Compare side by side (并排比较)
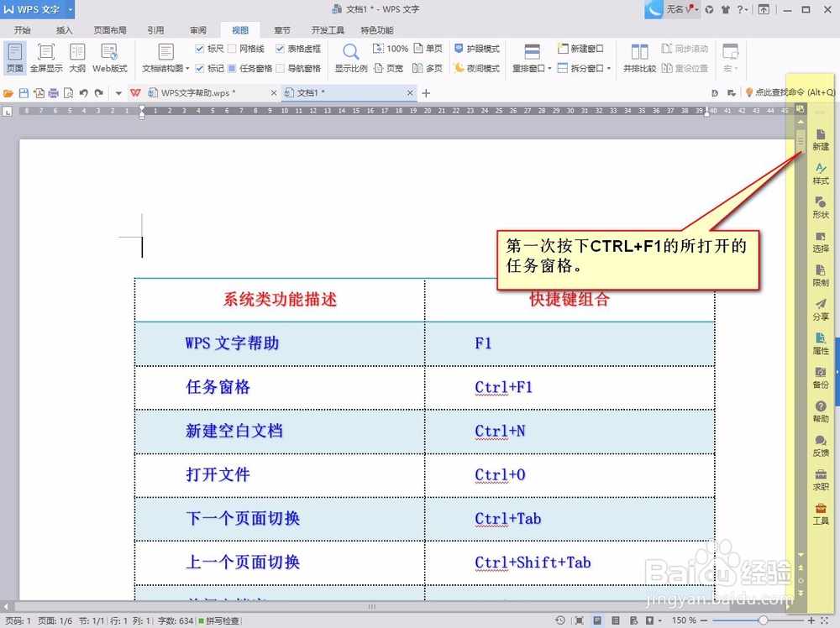Screen dimensions: 840x628 click(x=639, y=58)
